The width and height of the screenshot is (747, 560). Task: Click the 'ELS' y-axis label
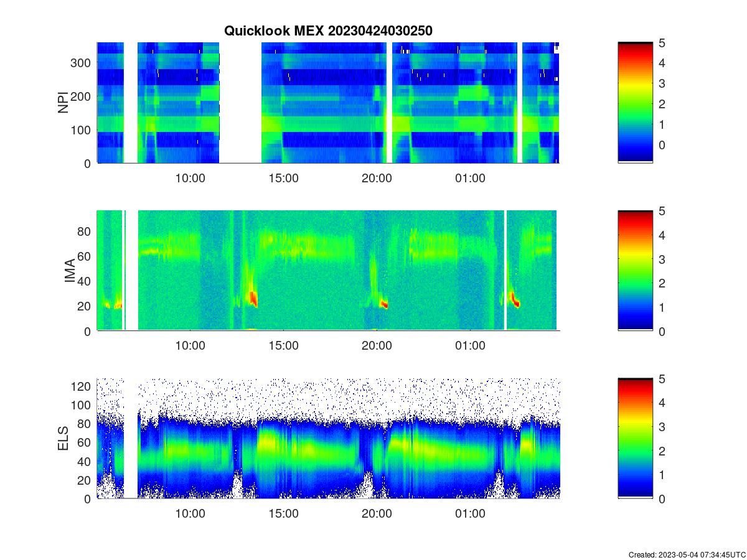63,438
